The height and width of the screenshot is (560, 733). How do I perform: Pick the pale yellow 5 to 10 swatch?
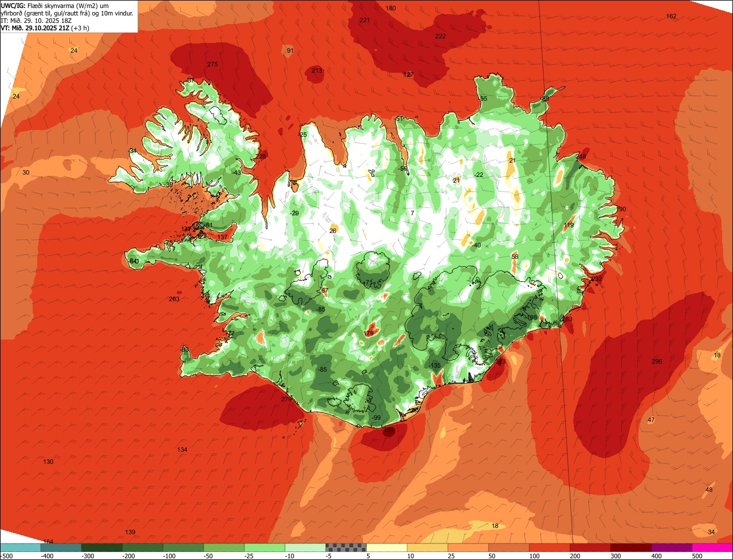pos(387,547)
